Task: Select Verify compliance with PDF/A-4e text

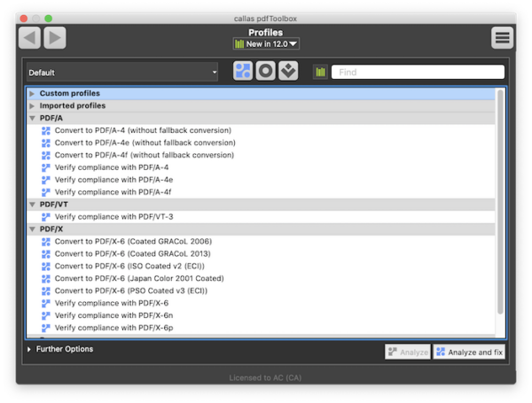Action: [x=113, y=180]
